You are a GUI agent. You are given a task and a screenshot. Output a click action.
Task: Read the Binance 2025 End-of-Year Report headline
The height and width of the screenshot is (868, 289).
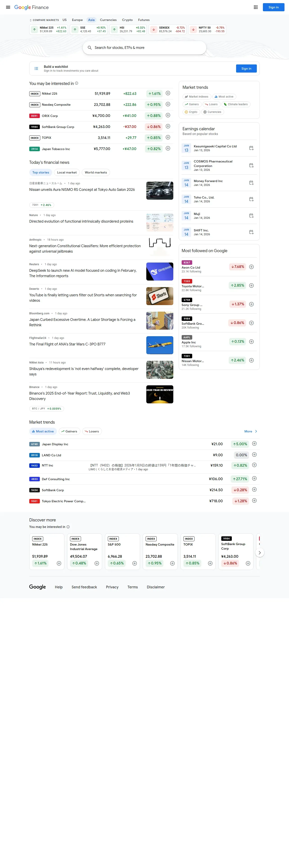(80, 396)
